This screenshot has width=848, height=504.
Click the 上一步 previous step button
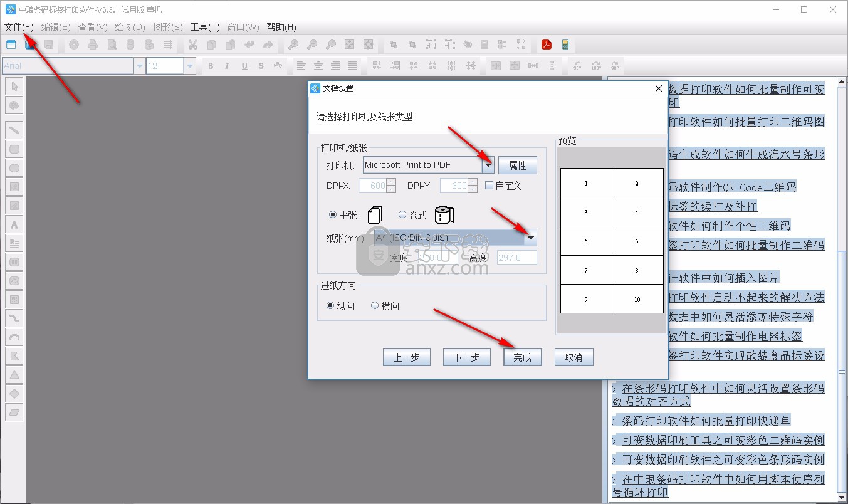click(406, 357)
